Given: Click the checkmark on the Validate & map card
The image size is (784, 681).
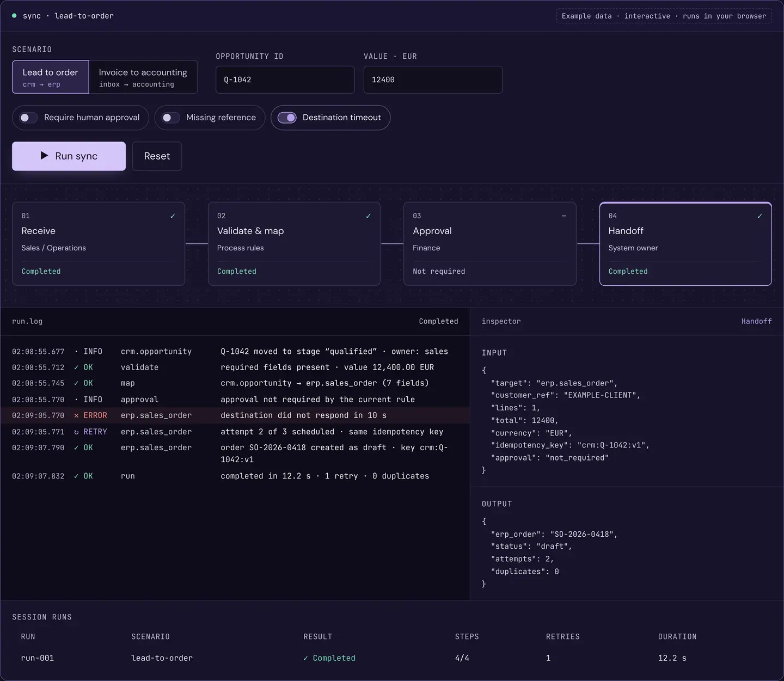Looking at the screenshot, I should tap(369, 216).
